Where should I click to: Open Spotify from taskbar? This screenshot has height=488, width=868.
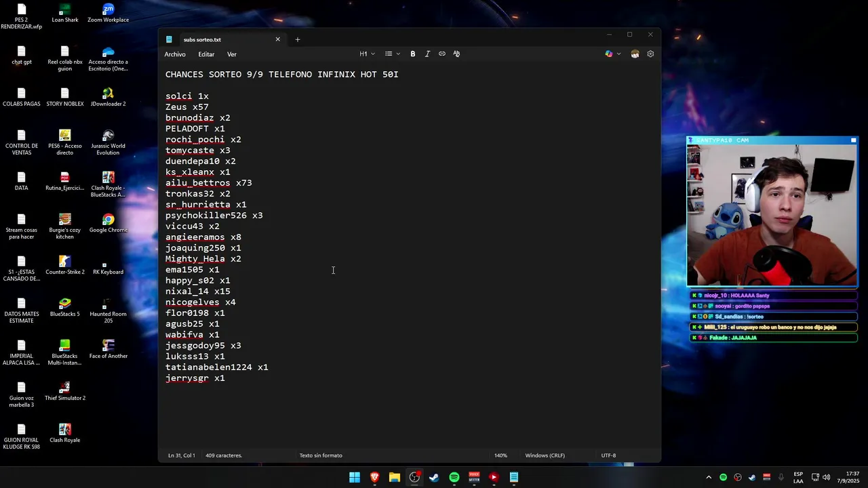[454, 477]
